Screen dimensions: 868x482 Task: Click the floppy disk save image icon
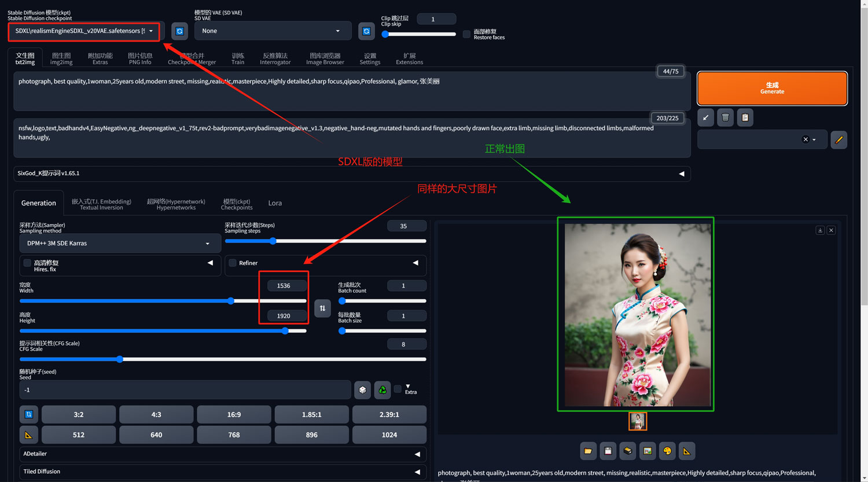coord(608,451)
